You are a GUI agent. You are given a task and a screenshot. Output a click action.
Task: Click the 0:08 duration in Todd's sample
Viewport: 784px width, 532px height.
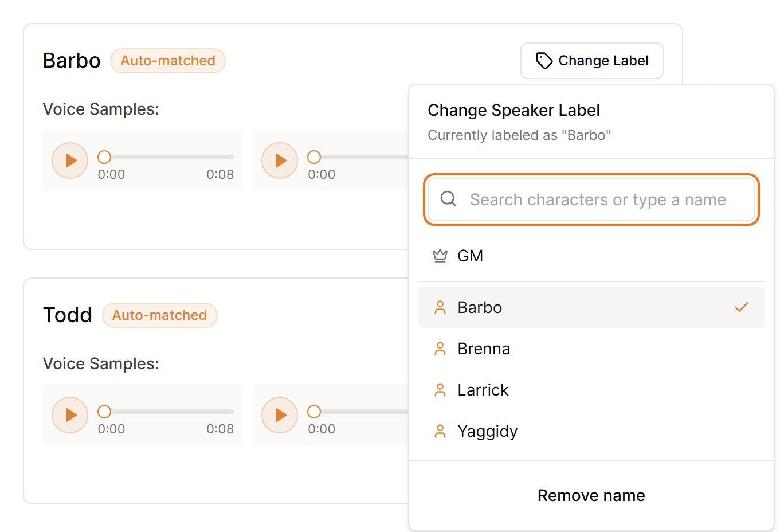click(220, 429)
